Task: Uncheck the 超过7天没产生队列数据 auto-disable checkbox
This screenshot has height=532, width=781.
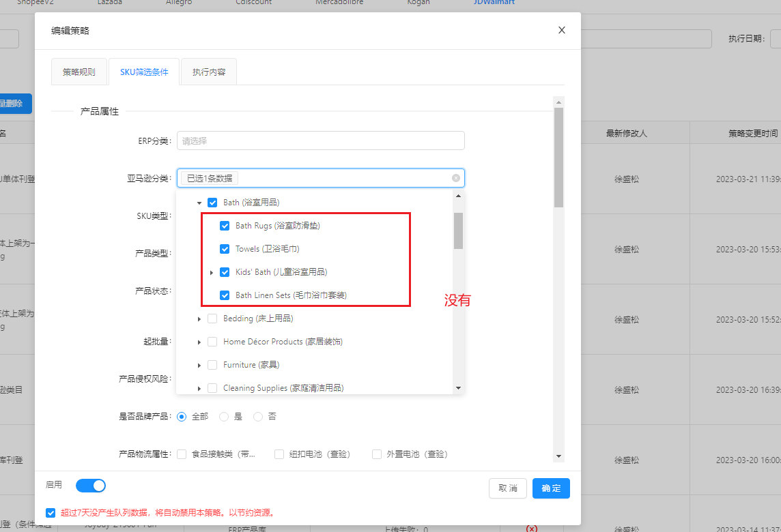Action: tap(51, 513)
